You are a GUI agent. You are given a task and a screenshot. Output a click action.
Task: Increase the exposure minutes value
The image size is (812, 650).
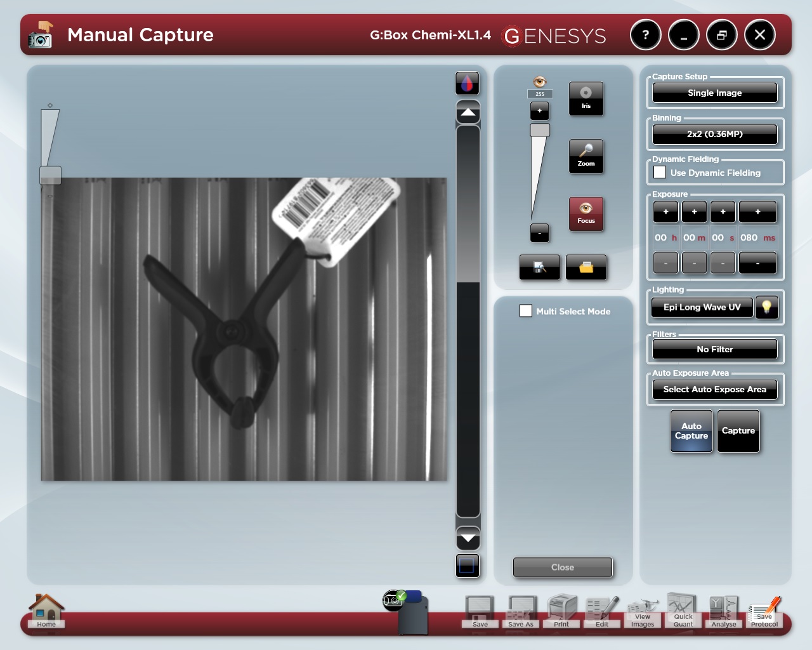click(694, 212)
